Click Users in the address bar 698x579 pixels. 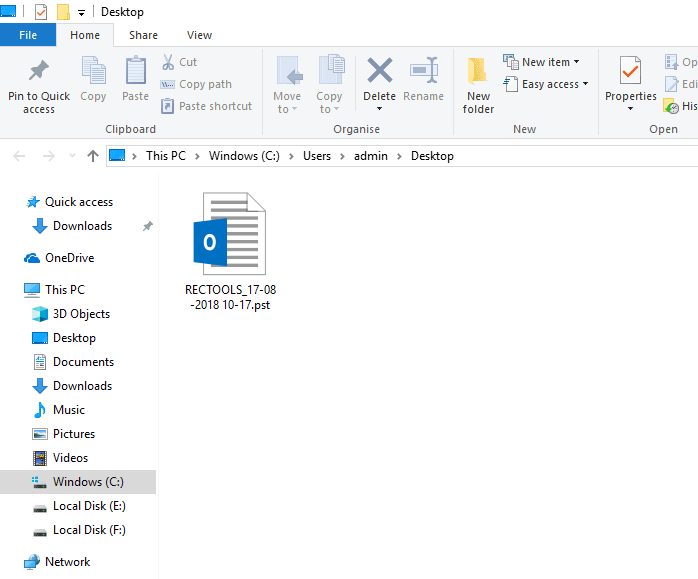(317, 156)
